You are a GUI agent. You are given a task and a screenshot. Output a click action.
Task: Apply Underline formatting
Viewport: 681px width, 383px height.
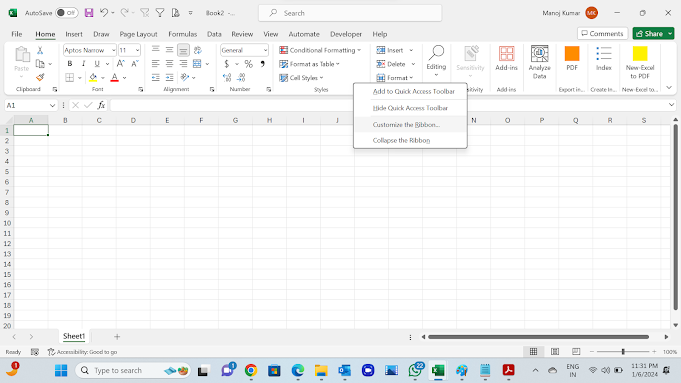coord(97,64)
